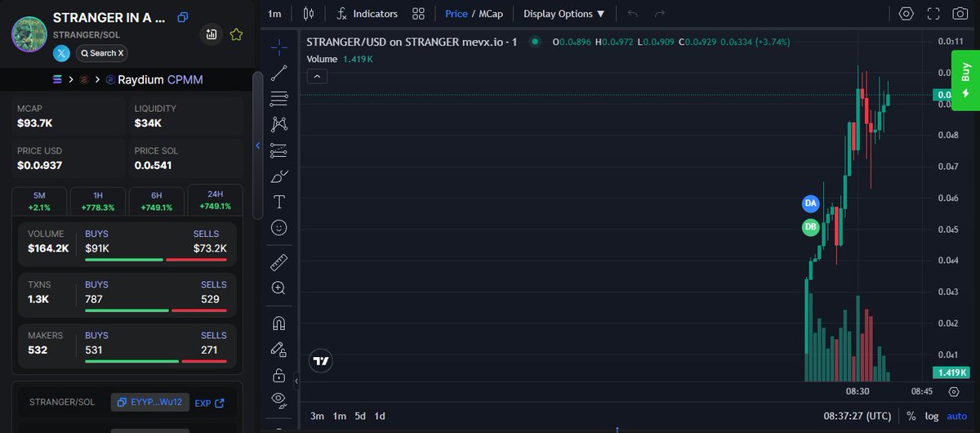Viewport: 980px width, 433px height.
Task: Take a chart snapshot with camera icon
Action: (x=960, y=14)
